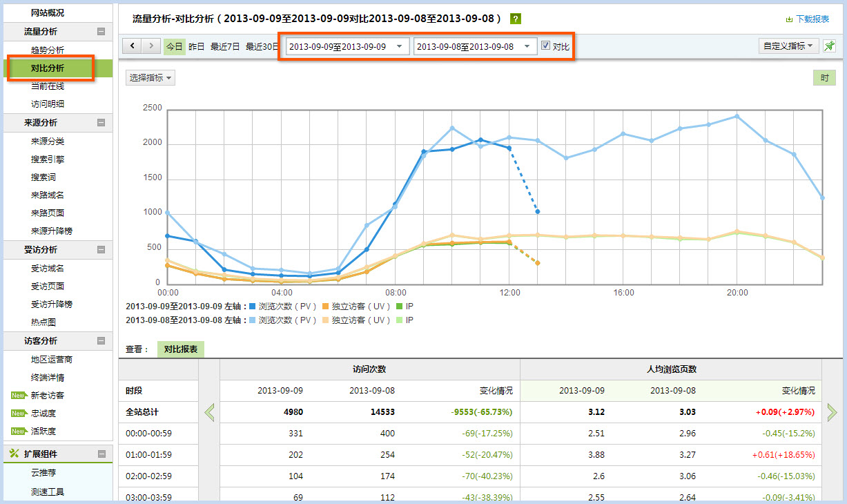The image size is (847, 504).
Task: Click the New badge beside 忠诚度
Action: (19, 414)
